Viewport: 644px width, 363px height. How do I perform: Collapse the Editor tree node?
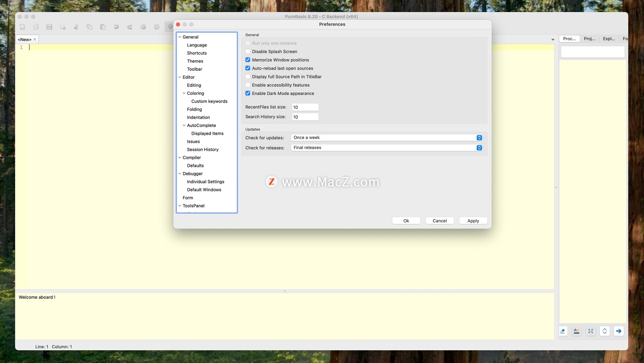pos(180,77)
